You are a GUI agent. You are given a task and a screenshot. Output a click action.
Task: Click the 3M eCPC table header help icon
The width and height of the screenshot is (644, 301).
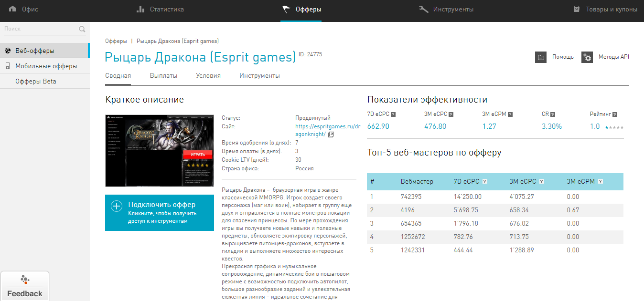coord(542,181)
